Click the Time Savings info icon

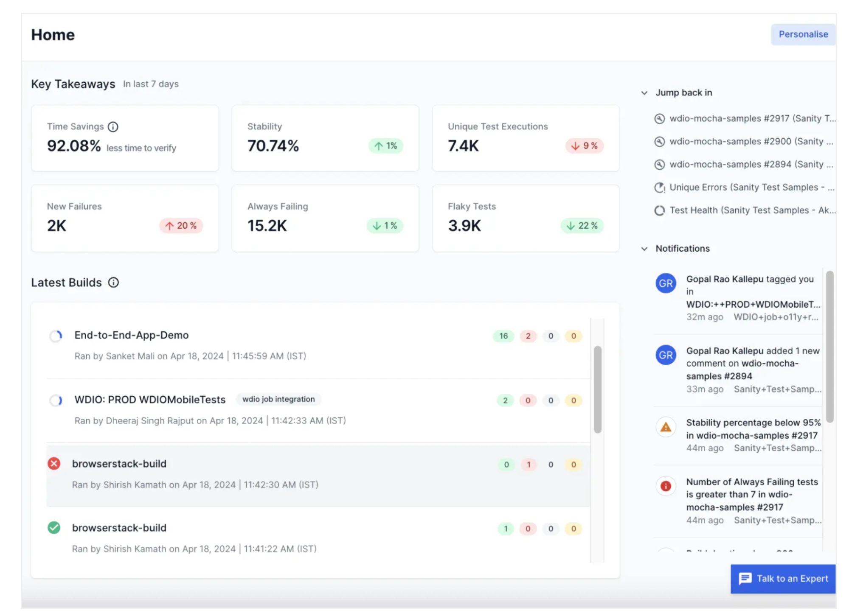[113, 127]
